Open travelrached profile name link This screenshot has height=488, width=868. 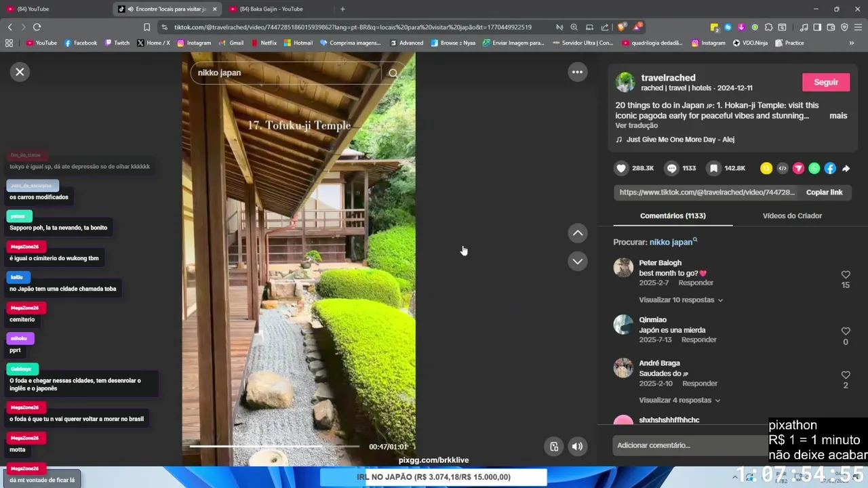pos(668,77)
